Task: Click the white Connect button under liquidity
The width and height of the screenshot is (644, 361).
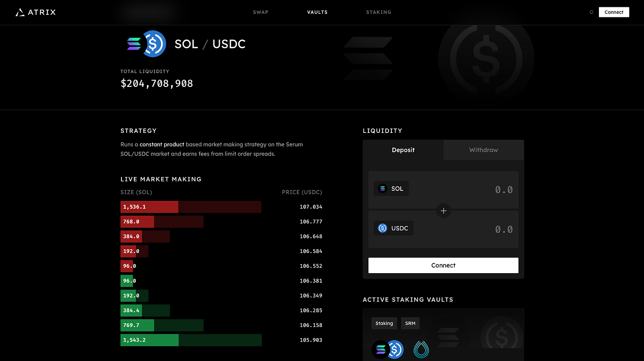Action: click(x=443, y=265)
